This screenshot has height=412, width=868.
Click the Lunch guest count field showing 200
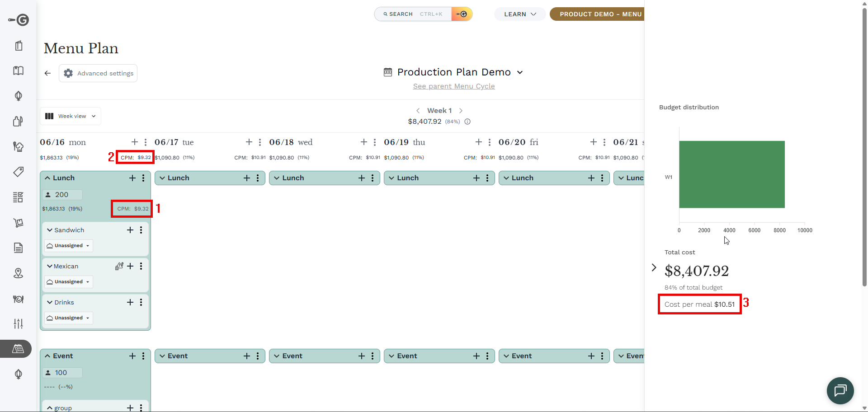point(62,195)
